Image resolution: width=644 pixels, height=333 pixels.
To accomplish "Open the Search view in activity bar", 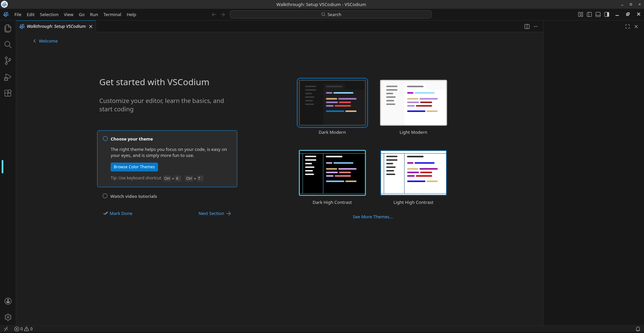I will [8, 45].
